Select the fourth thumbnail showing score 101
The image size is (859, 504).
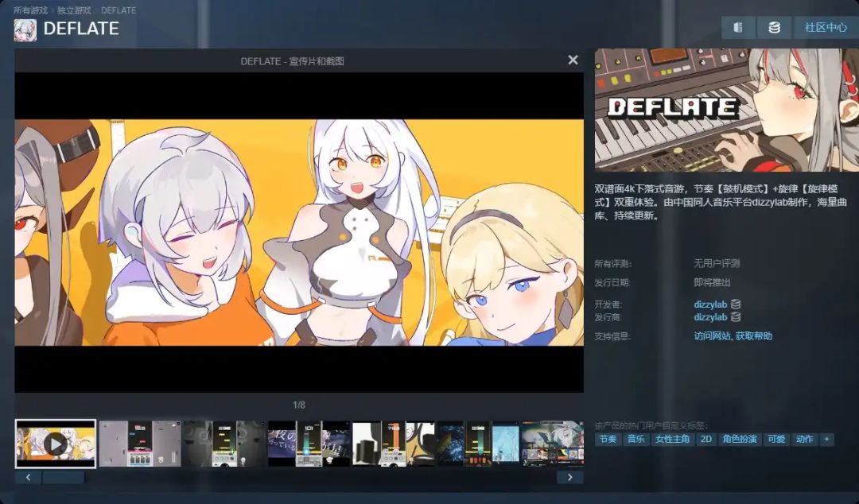tap(309, 444)
